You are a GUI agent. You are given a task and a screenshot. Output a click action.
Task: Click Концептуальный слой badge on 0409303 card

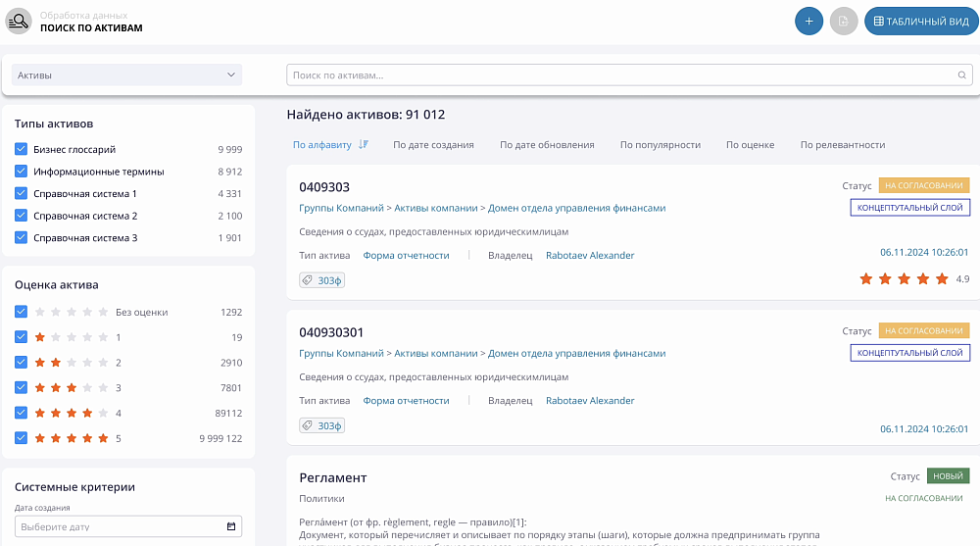(x=910, y=207)
